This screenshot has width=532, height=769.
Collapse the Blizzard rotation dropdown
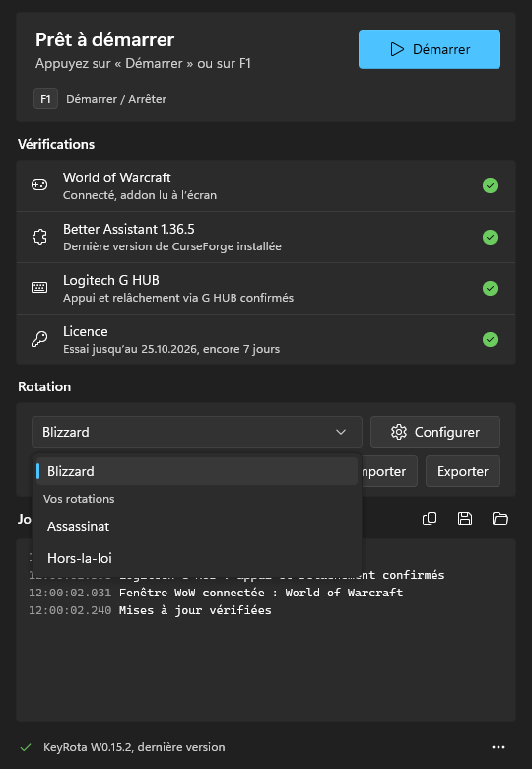(197, 432)
